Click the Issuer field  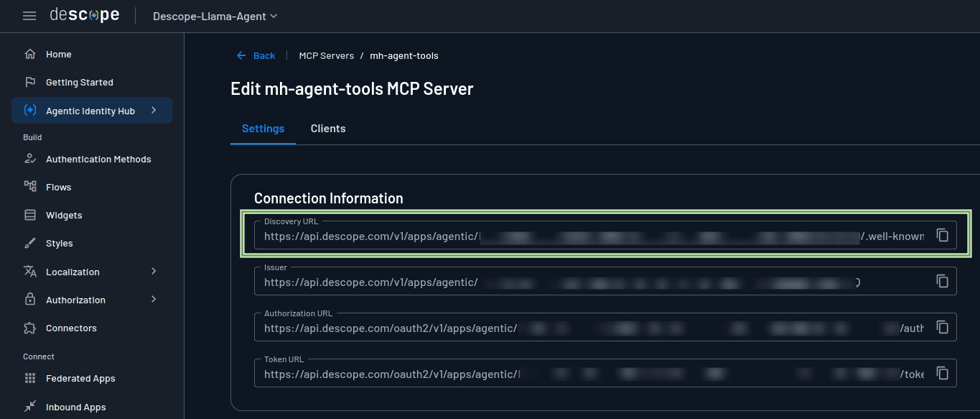point(605,281)
